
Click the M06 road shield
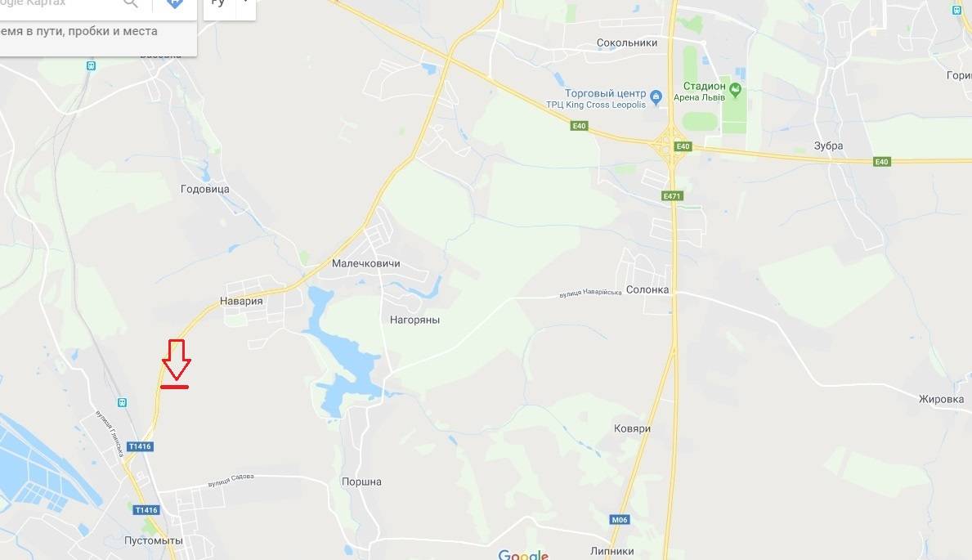(x=620, y=520)
